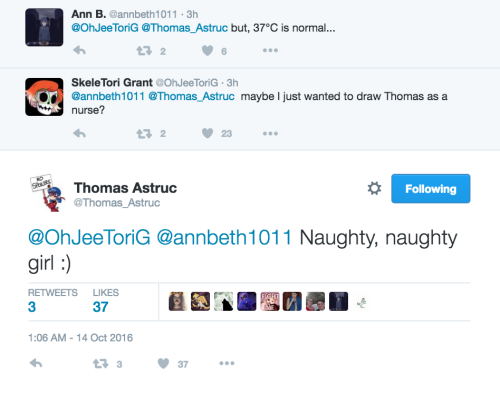Viewport: 500px width, 393px height.
Task: Open the gear settings menu beside Following
Action: tap(374, 188)
